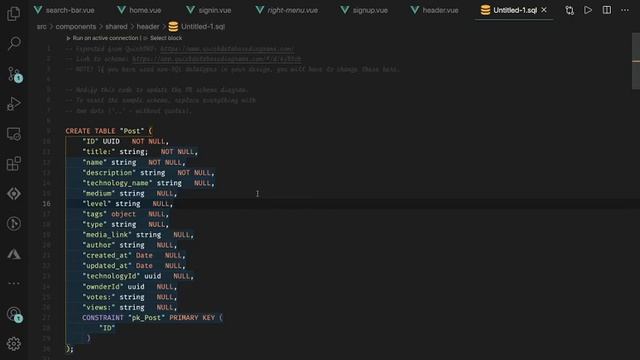Click the "ownderId" uuid line
The image size is (640, 360).
coord(129,287)
